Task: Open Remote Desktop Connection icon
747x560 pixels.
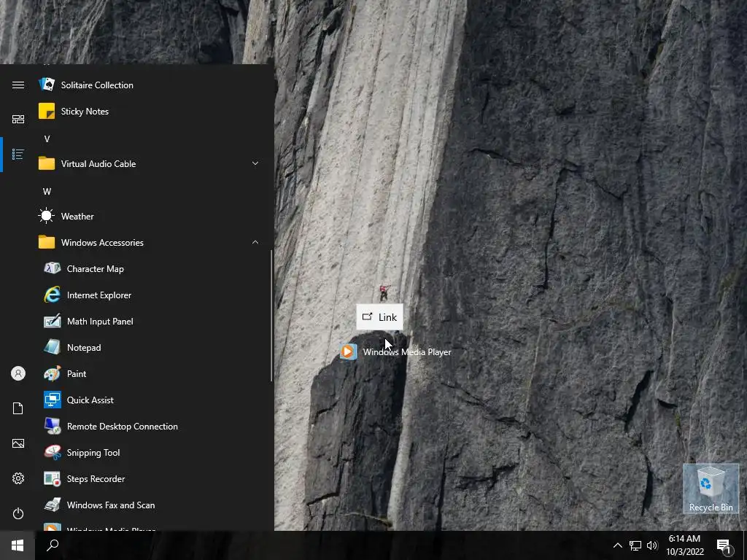Action: (53, 426)
